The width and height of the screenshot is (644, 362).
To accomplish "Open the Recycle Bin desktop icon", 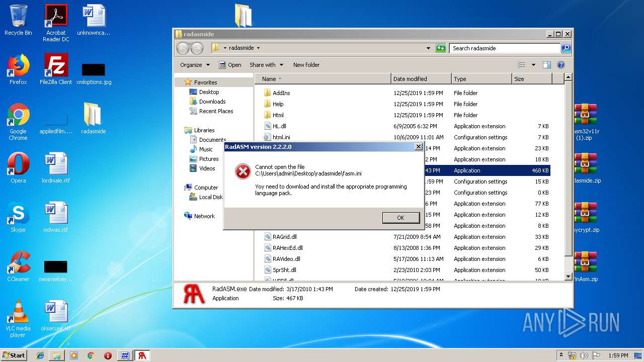I will [18, 20].
